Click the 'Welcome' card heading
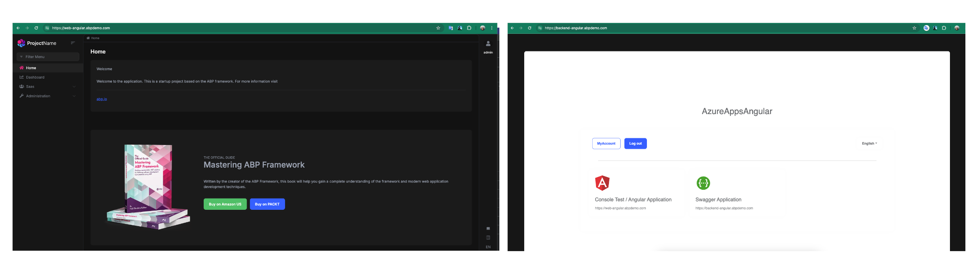 point(104,69)
